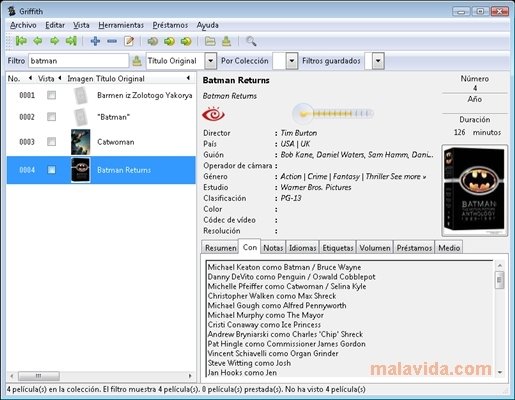Screen dimensions: 515x400
Task: Jump to the last movie record
Action: 71,41
